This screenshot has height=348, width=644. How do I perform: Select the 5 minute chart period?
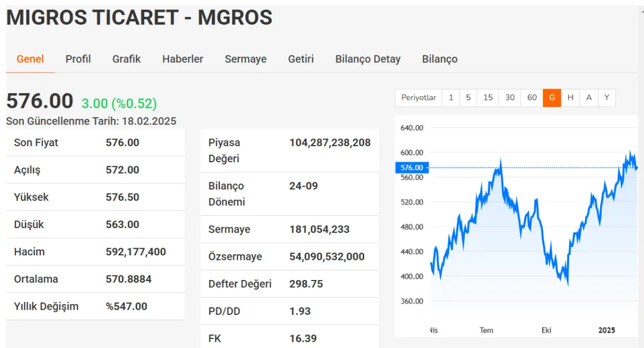click(x=468, y=98)
